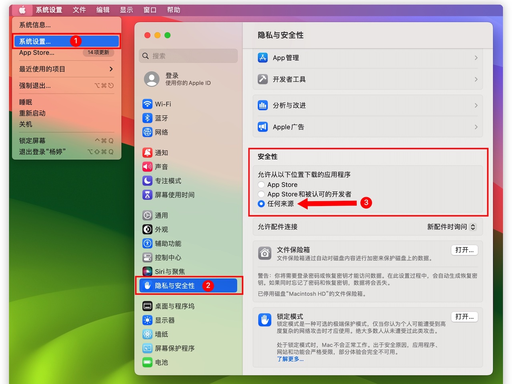Click 打开... button for 锁定模式
Screen dimensions: 512x384
pyautogui.click(x=464, y=317)
